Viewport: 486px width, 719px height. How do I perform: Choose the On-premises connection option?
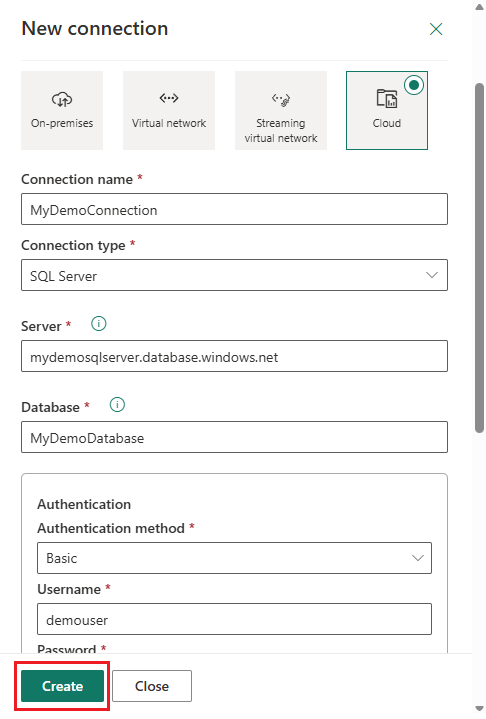(62, 111)
